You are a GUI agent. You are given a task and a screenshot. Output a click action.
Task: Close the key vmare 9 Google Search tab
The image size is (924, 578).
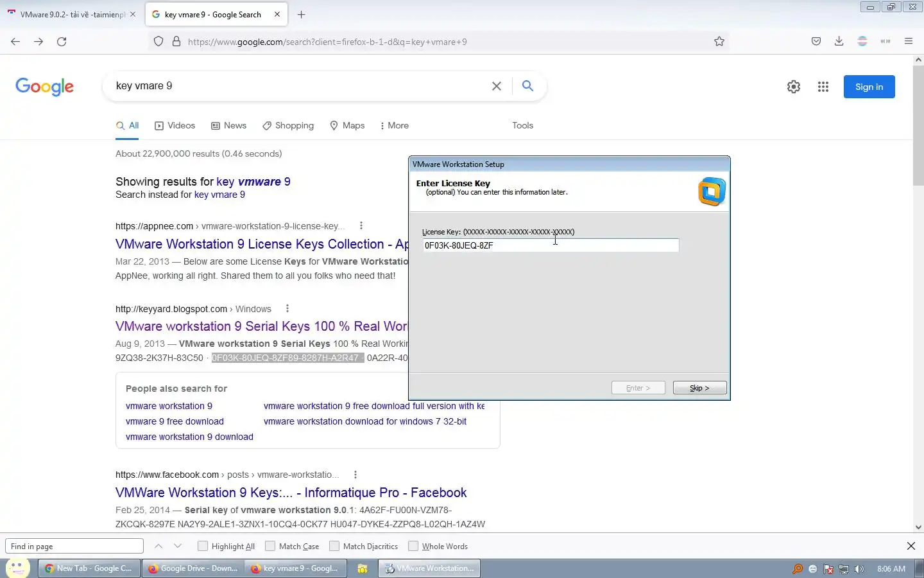(x=277, y=14)
